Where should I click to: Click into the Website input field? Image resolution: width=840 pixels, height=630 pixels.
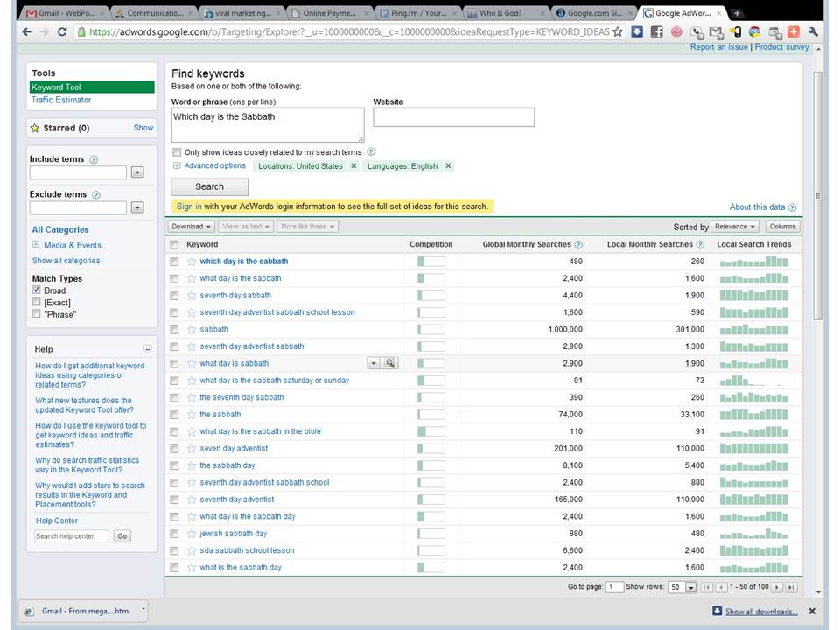[x=453, y=117]
